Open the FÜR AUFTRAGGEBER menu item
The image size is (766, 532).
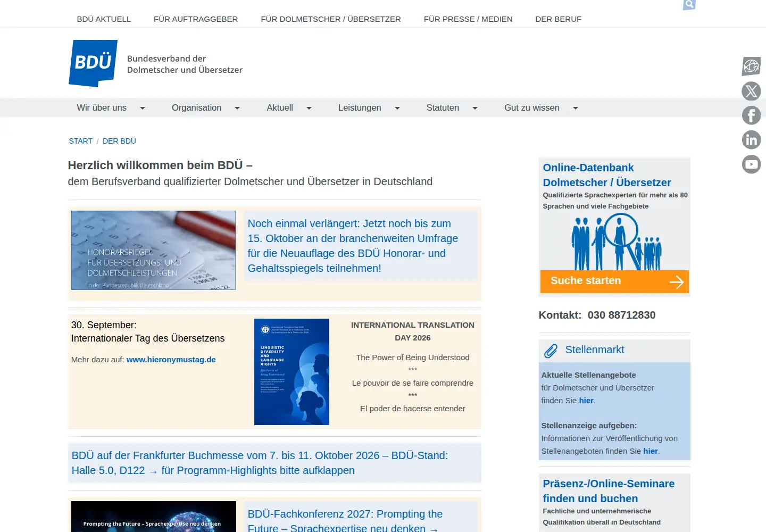click(x=196, y=19)
